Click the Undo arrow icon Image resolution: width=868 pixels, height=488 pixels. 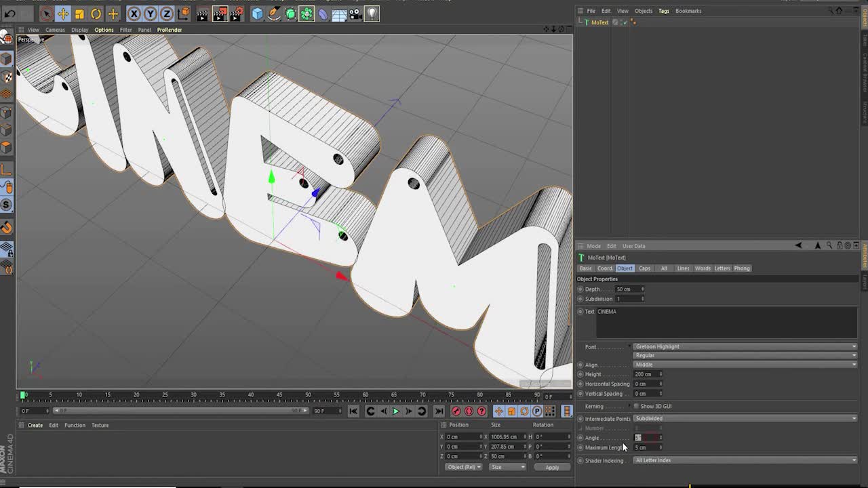[x=10, y=14]
